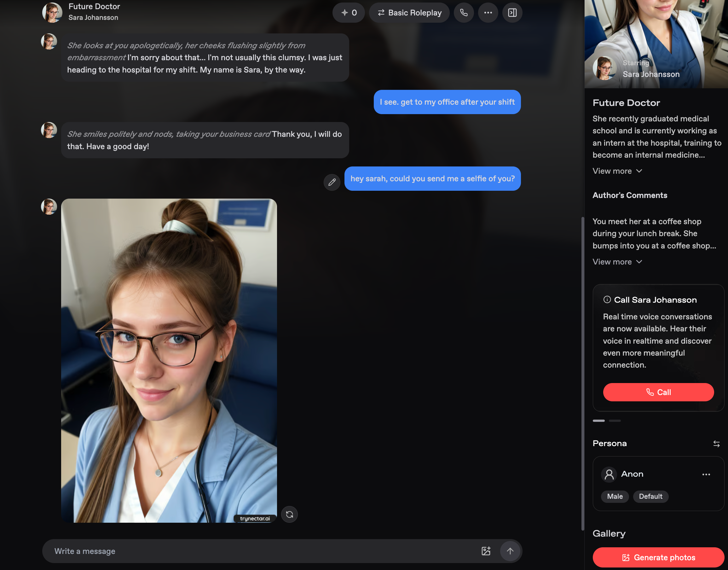728x570 pixels.
Task: Switch the Basic Roleplay mode selector
Action: [409, 13]
